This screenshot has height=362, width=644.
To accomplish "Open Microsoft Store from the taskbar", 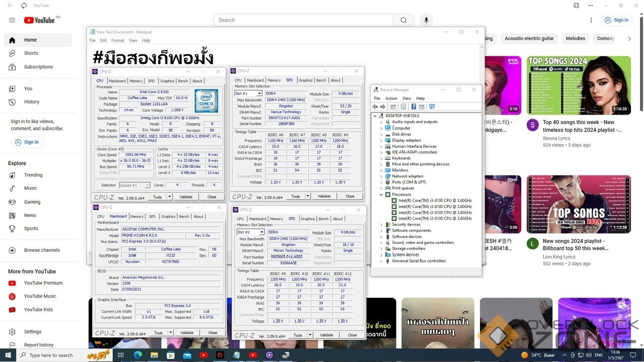I will tap(171, 355).
